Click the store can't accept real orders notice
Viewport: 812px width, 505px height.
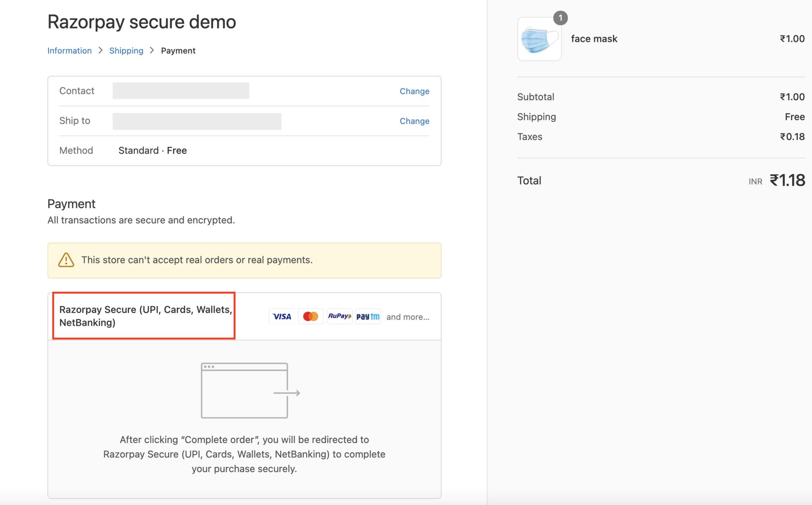pyautogui.click(x=244, y=261)
